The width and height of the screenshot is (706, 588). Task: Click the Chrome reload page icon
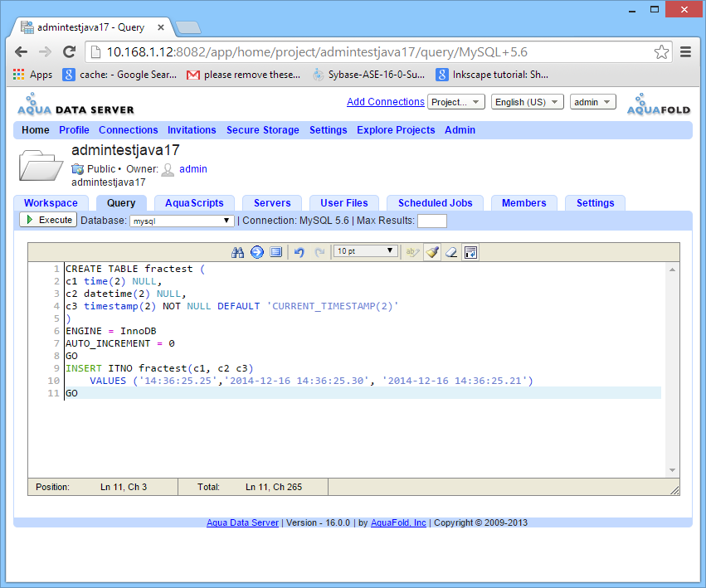tap(70, 52)
